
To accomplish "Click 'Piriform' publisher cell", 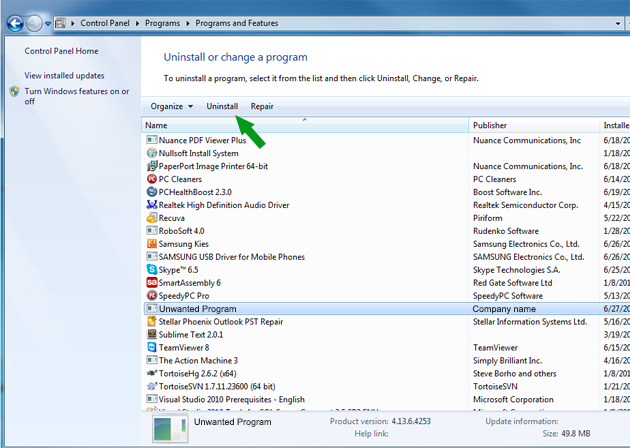I will 487,218.
